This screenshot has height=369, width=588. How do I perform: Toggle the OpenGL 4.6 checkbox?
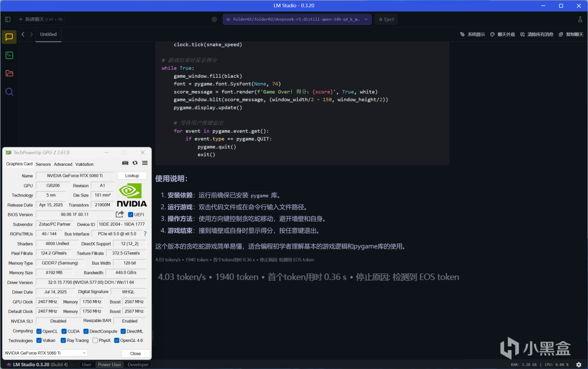(117, 341)
